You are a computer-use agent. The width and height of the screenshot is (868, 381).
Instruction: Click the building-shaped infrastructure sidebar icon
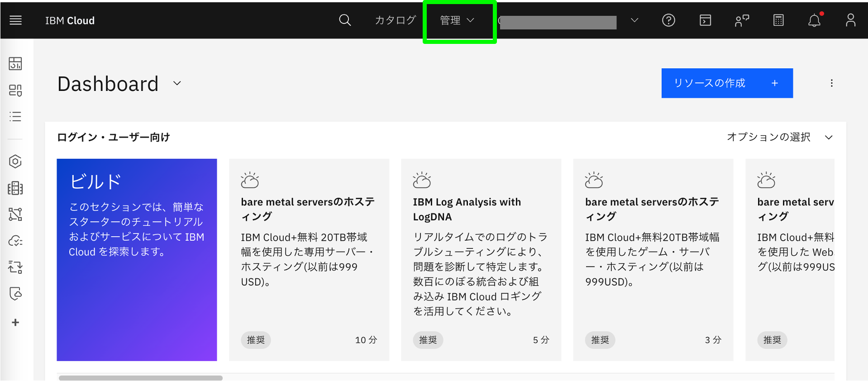(x=15, y=188)
